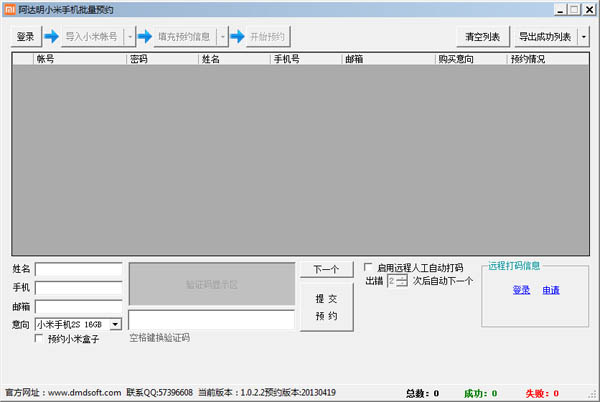This screenshot has height=402, width=600.
Task: Open the dropdown arrow beside 导出成功列表
Action: click(x=584, y=37)
